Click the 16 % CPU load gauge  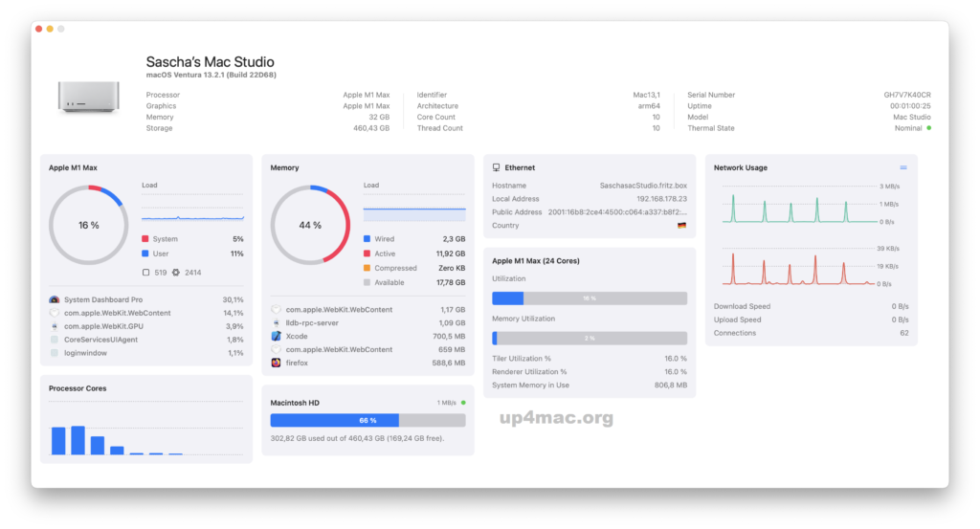tap(89, 225)
